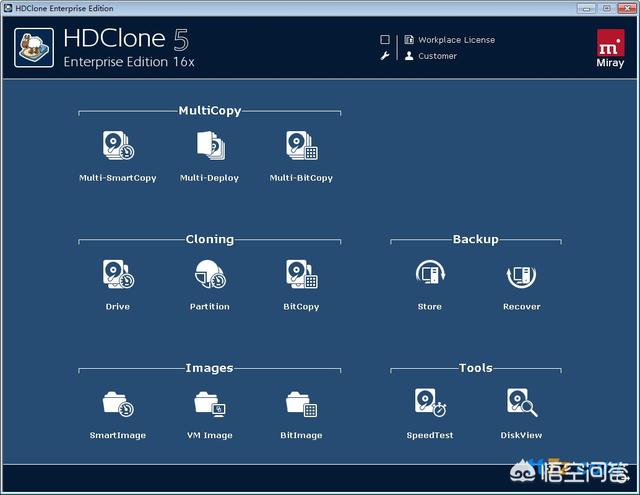
Task: Click the DiskView label text
Action: [x=521, y=435]
